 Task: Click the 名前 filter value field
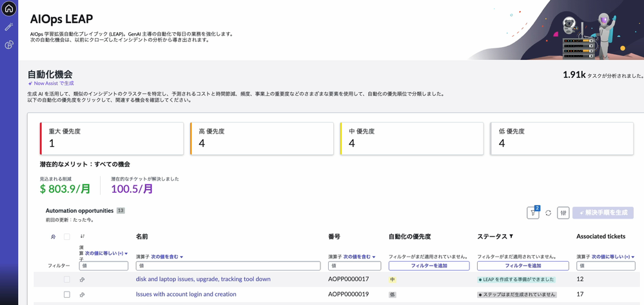(228, 266)
